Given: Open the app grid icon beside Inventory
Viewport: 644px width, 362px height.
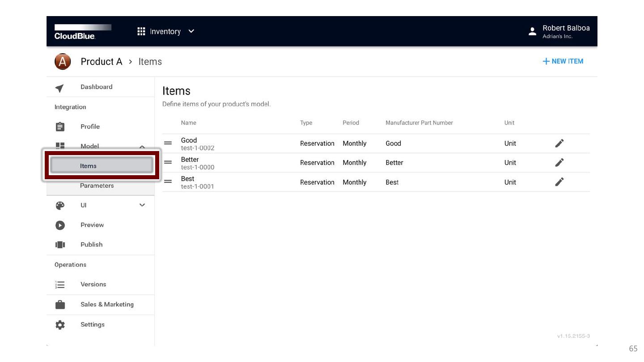Looking at the screenshot, I should (x=141, y=31).
